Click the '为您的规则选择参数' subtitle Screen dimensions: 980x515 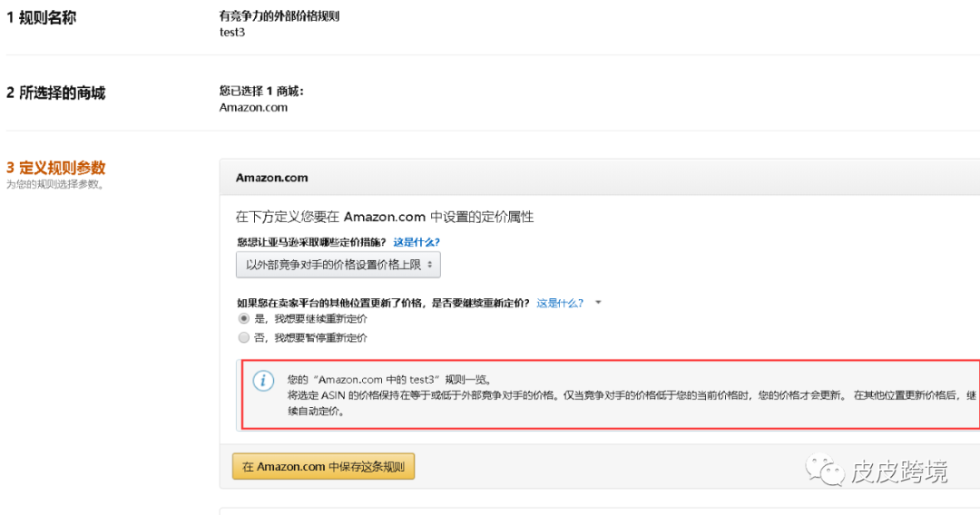point(54,184)
